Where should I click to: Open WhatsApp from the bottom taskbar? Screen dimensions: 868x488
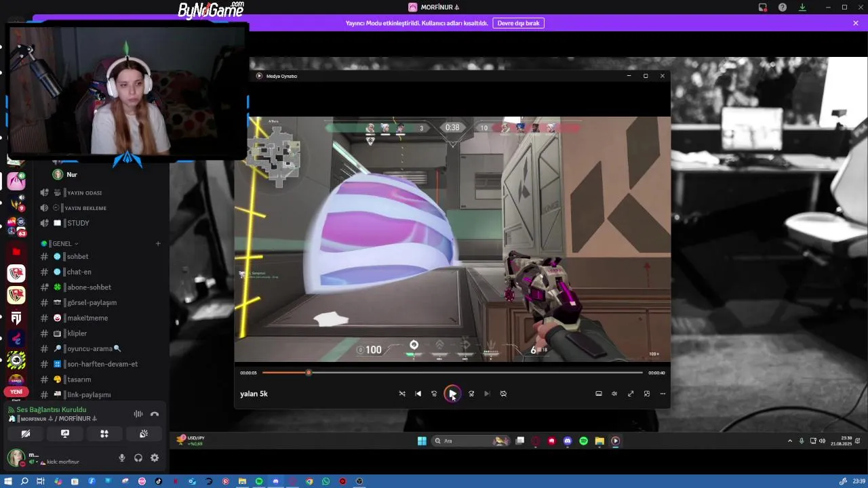pyautogui.click(x=326, y=481)
